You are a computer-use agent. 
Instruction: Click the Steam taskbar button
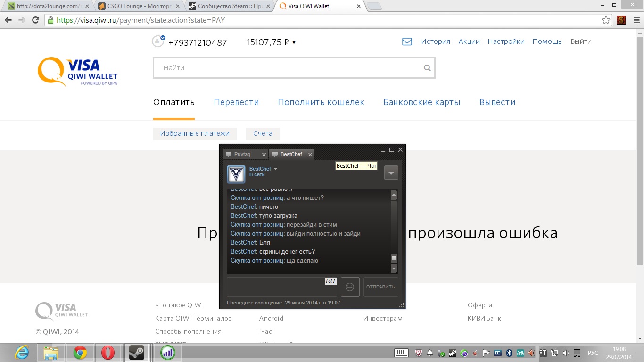tap(136, 353)
